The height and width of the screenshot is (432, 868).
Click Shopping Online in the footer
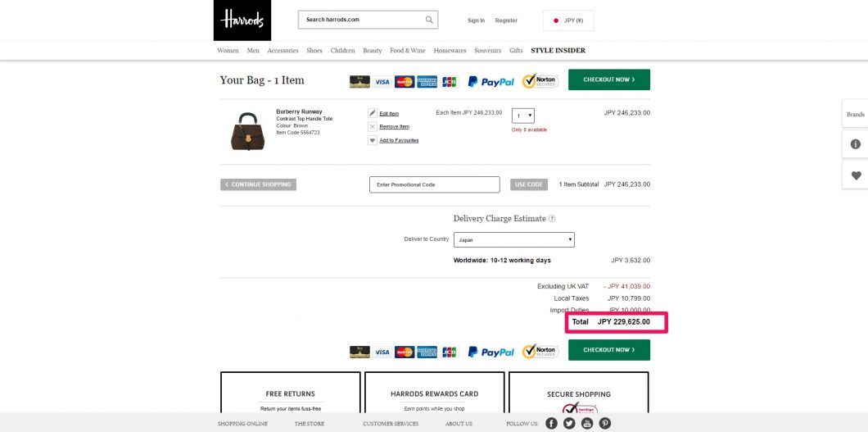(x=242, y=424)
